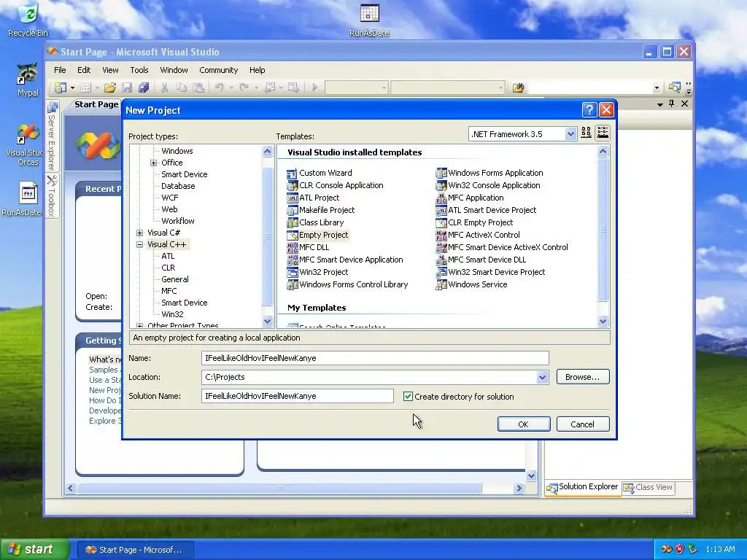Select the Class Library template
The width and height of the screenshot is (747, 560).
tap(315, 222)
